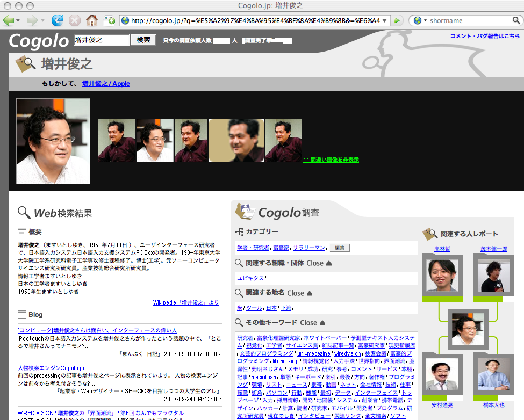Open the wiredvision keyword link
Screen dimensions: 524x420
pyautogui.click(x=348, y=353)
